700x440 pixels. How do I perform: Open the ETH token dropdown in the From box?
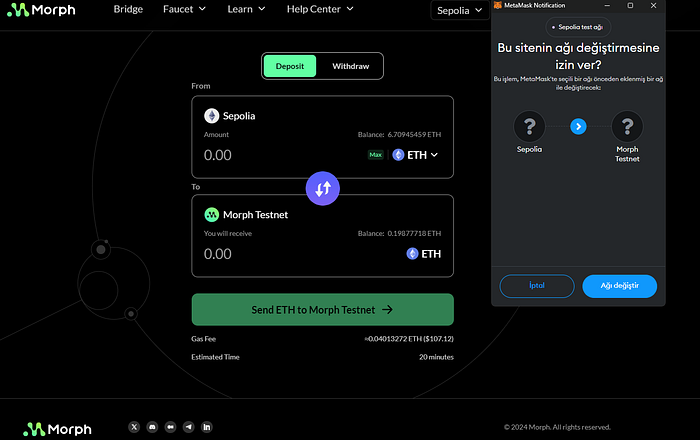coord(416,155)
